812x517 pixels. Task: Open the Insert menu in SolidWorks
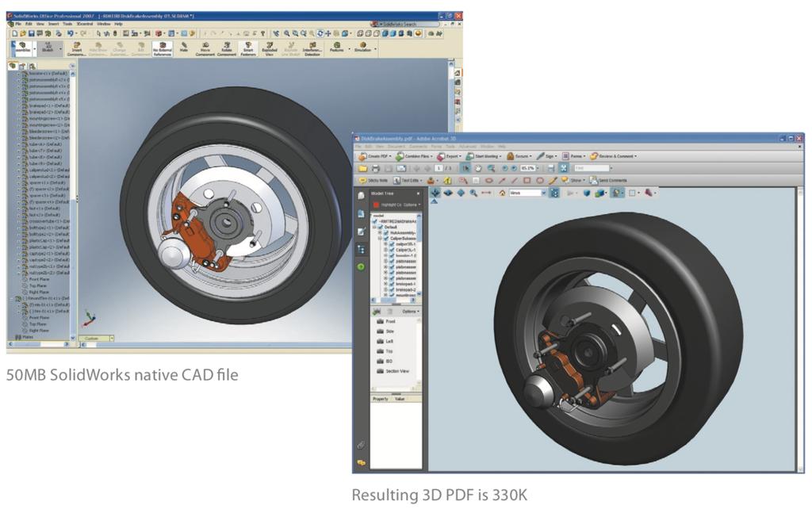(x=53, y=24)
